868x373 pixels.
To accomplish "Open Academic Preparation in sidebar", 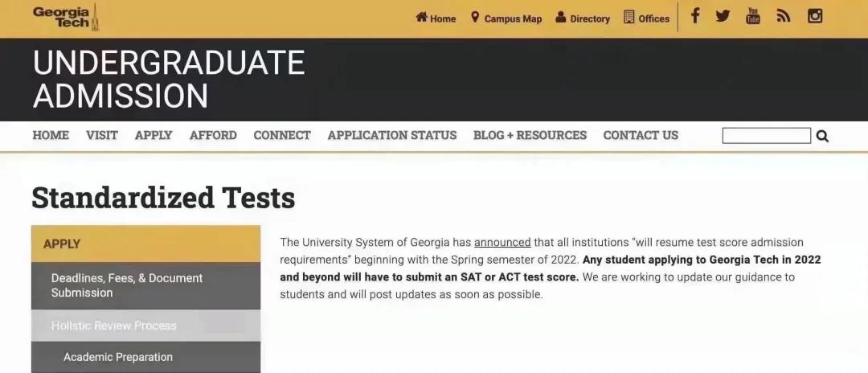I will [x=118, y=357].
